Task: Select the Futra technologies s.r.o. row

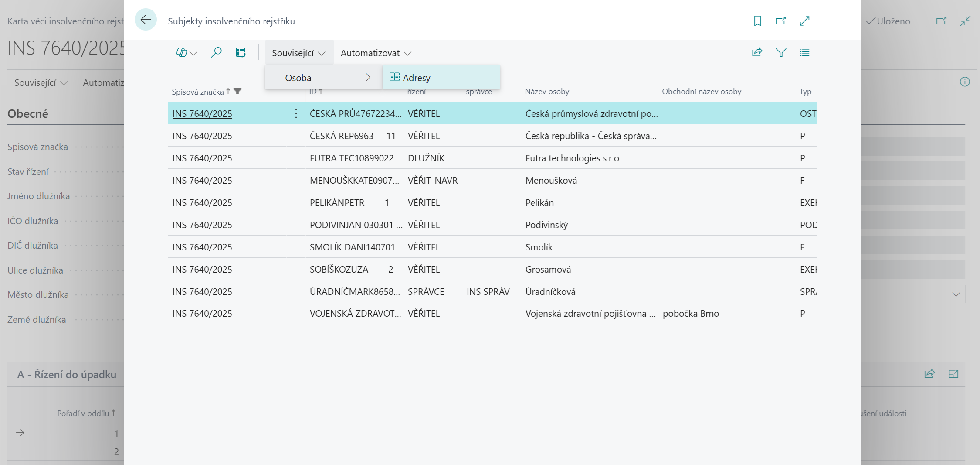Action: coord(573,158)
